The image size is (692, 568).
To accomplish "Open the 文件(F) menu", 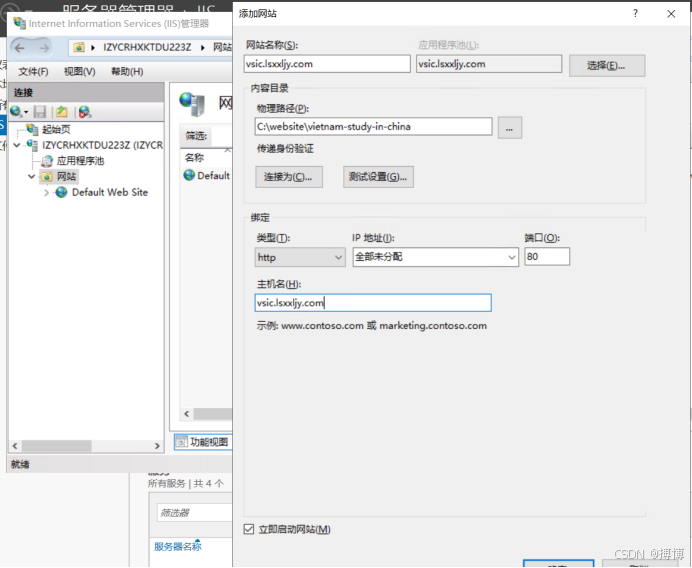I will coord(33,71).
